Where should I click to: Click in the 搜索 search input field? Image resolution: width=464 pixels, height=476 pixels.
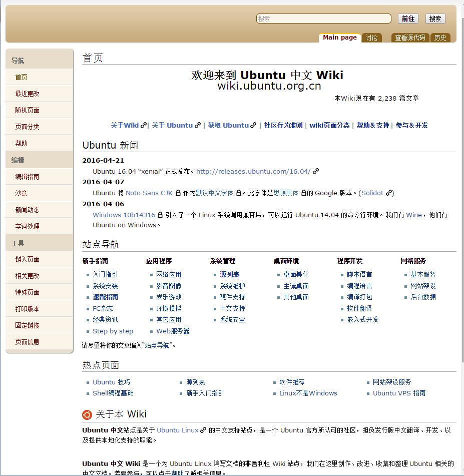click(x=324, y=19)
